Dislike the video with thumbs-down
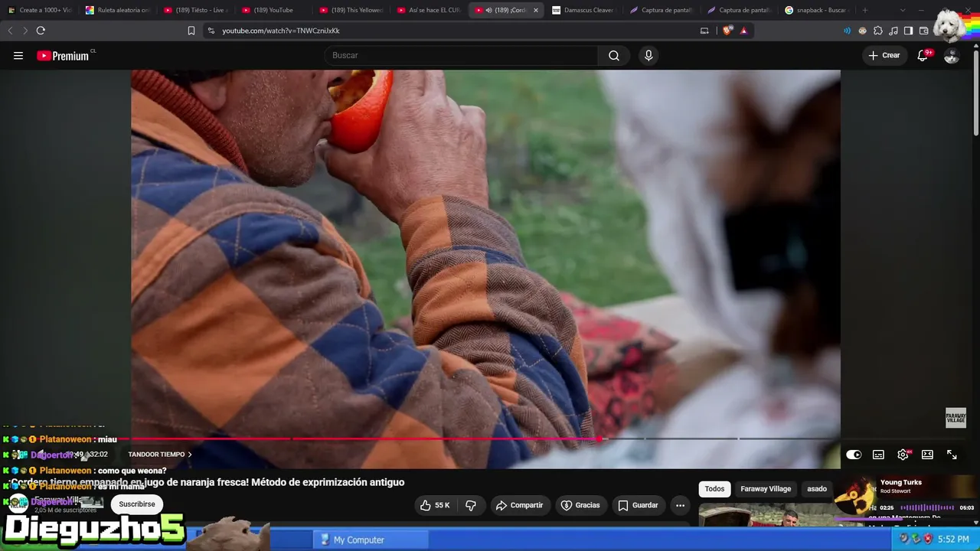The width and height of the screenshot is (980, 551). tap(471, 505)
